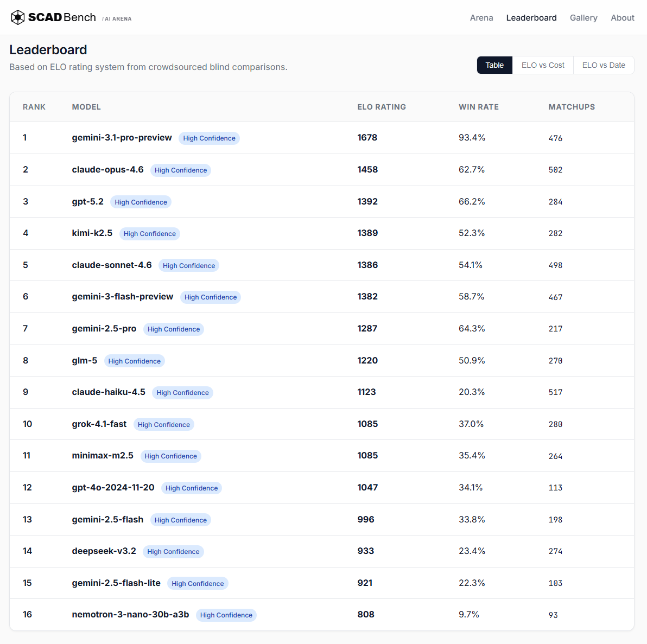Click ELO rating 808

click(366, 615)
